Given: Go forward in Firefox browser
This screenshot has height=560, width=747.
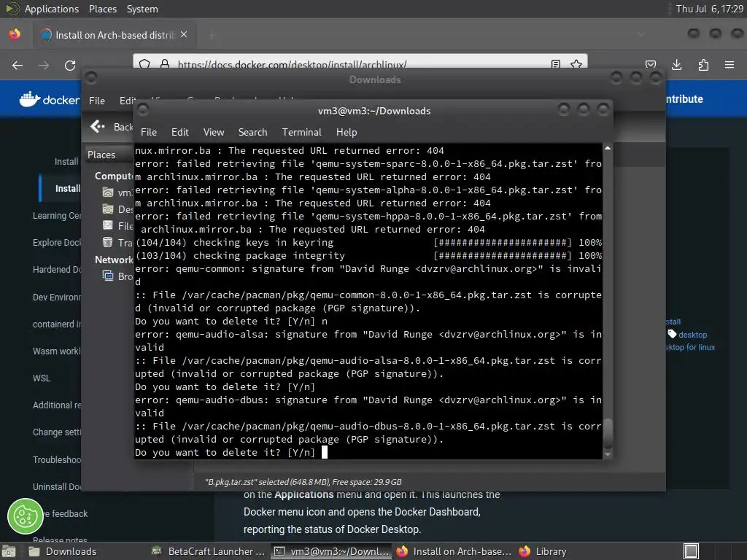Looking at the screenshot, I should pyautogui.click(x=44, y=65).
